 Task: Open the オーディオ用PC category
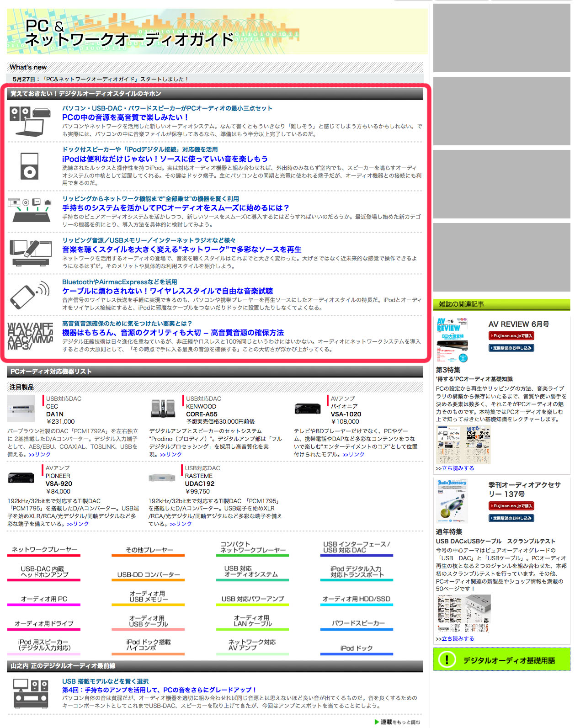coord(44,599)
